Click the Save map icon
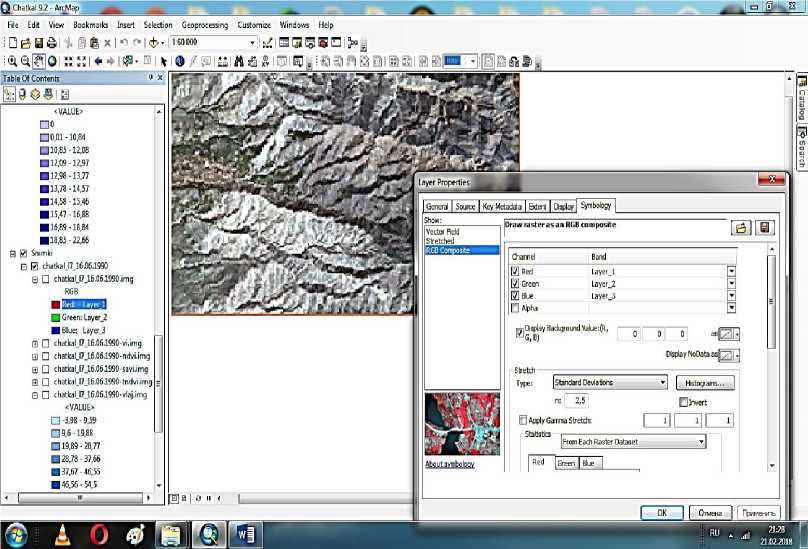This screenshot has height=549, width=808. [39, 43]
